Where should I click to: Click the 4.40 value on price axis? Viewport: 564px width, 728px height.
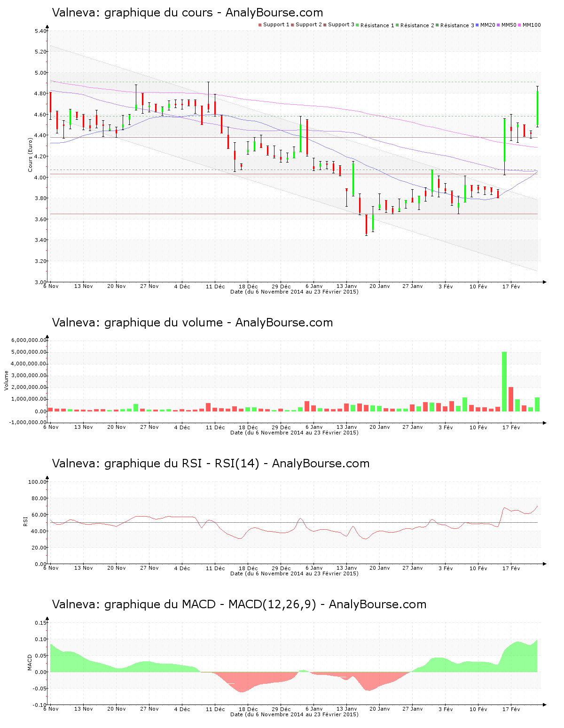(x=40, y=136)
